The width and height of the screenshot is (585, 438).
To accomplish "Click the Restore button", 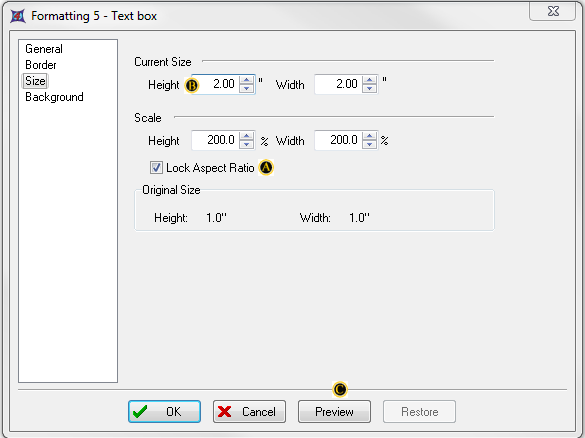I will (x=419, y=412).
